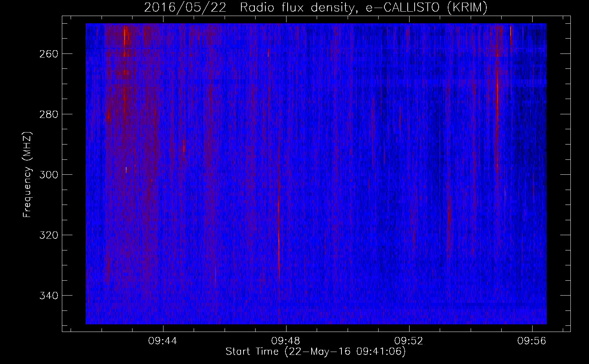Click the plot title e-CALLISTO (KRIM)

click(426, 7)
